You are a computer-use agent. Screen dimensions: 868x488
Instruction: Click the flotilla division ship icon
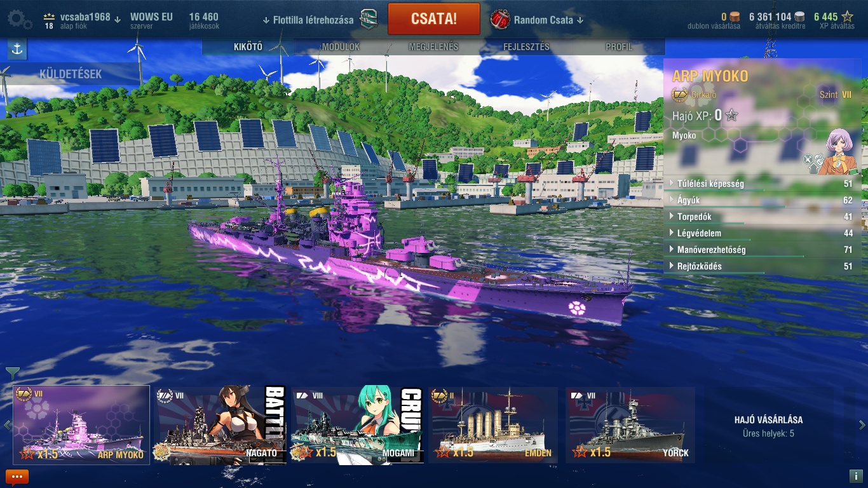pos(369,20)
